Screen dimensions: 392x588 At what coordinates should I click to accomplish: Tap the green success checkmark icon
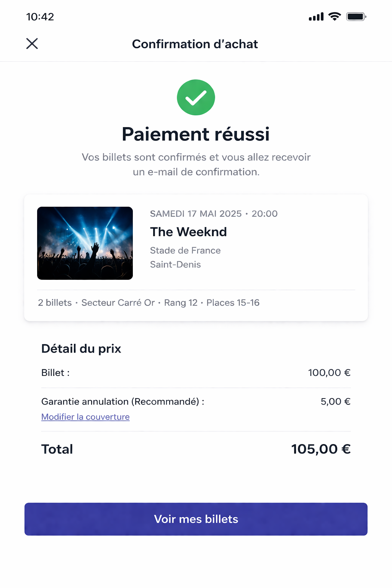tap(196, 98)
